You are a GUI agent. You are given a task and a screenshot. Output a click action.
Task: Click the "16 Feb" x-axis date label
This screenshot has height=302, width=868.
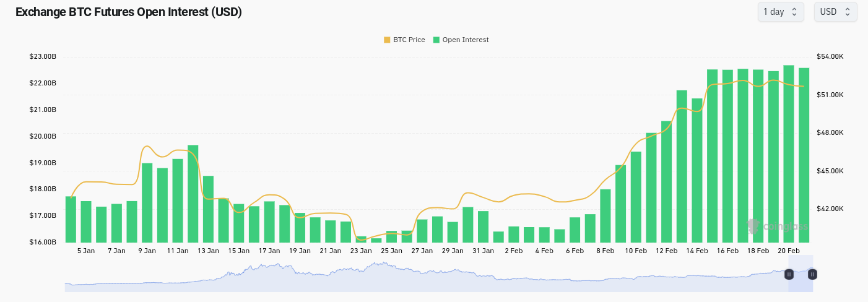727,251
